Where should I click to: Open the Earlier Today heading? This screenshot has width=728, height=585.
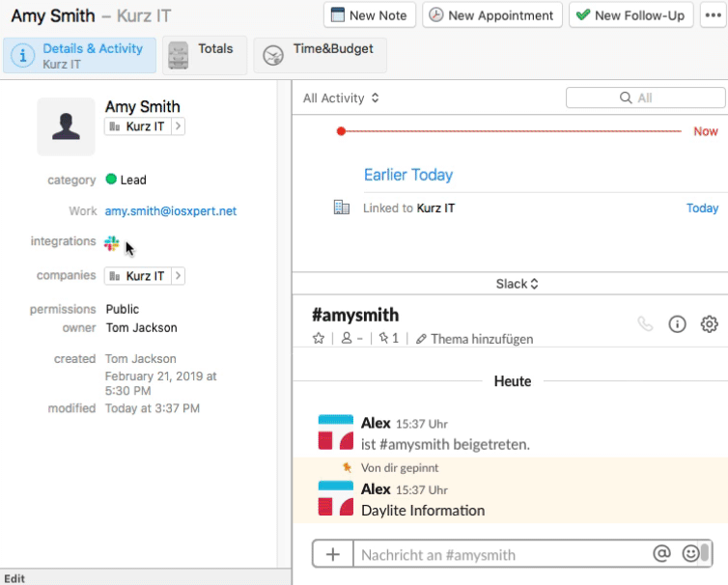click(x=408, y=175)
